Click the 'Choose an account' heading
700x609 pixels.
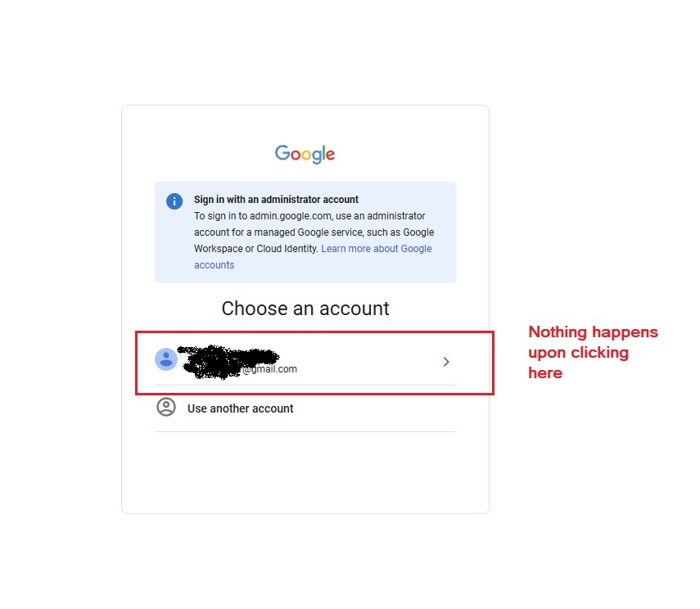click(x=305, y=309)
